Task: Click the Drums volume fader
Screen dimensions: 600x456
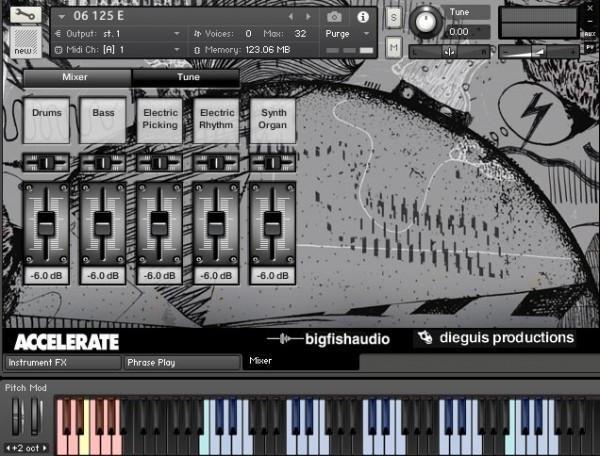Action: pyautogui.click(x=46, y=223)
